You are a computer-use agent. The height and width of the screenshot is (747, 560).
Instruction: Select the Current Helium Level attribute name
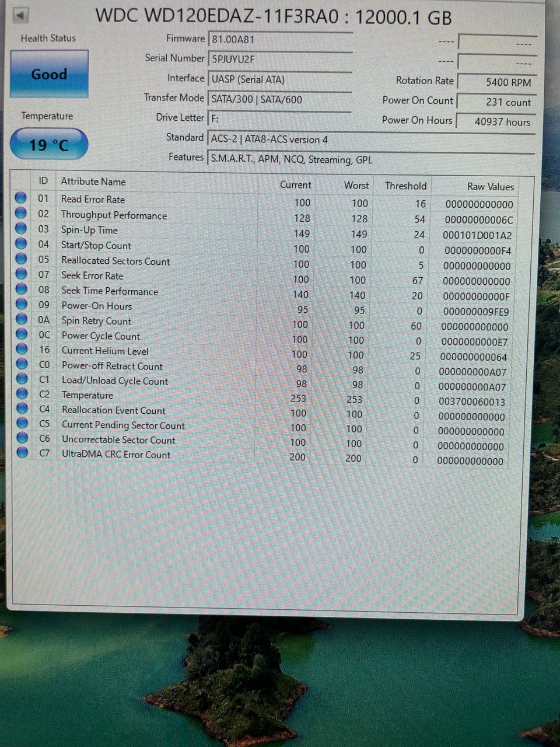coord(105,351)
